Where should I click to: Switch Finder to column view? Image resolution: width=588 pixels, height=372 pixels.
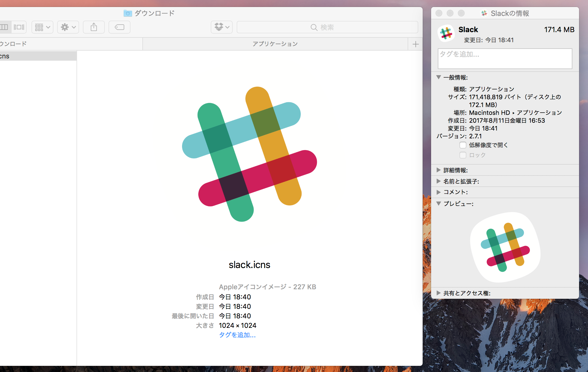click(4, 27)
